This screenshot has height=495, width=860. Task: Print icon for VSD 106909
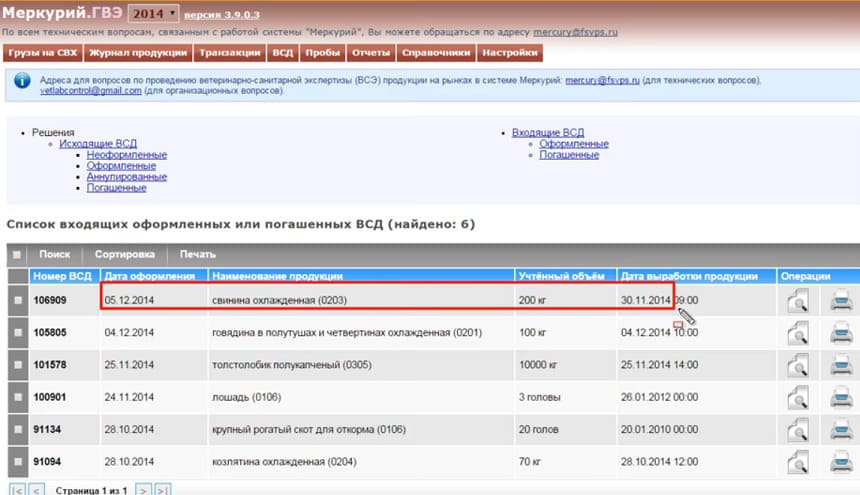click(x=841, y=300)
